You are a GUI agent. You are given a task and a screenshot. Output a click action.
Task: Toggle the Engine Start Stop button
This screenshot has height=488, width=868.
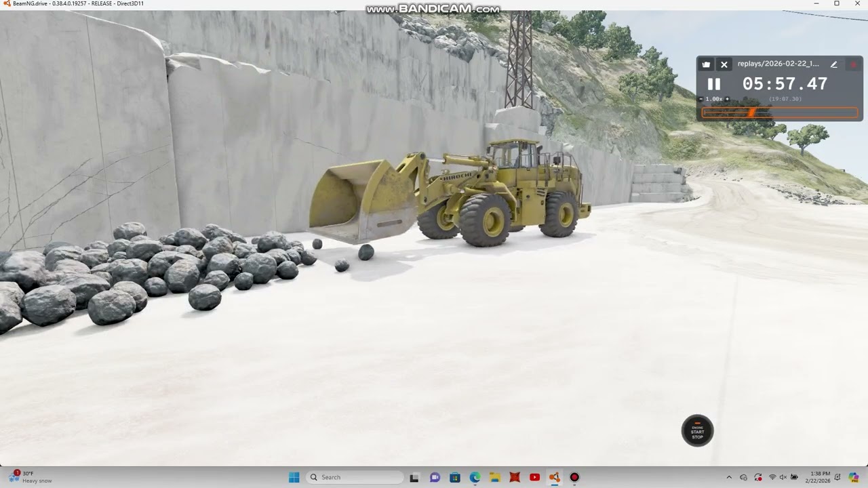point(697,430)
